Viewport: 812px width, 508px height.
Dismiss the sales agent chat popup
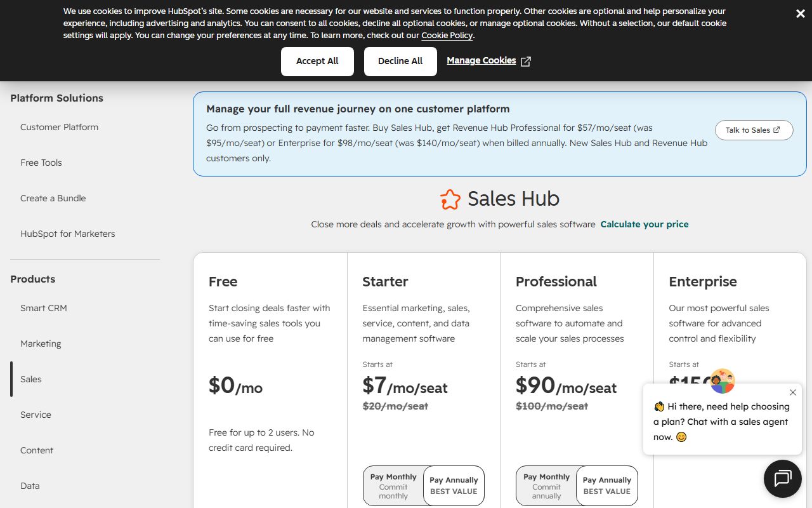tap(792, 392)
